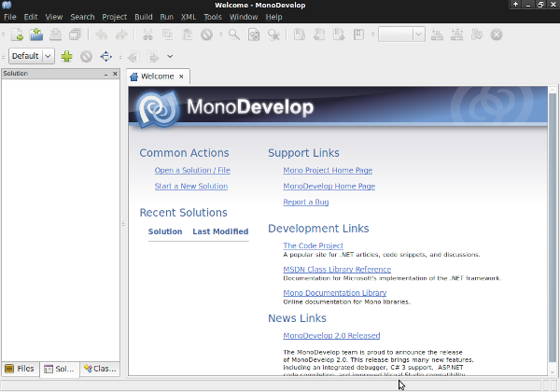Click the Delete circle icon after Paste
The width and height of the screenshot is (560, 392).
[207, 35]
